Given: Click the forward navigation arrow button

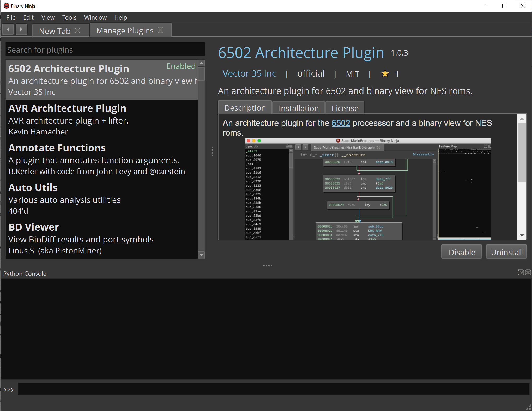Looking at the screenshot, I should point(21,29).
